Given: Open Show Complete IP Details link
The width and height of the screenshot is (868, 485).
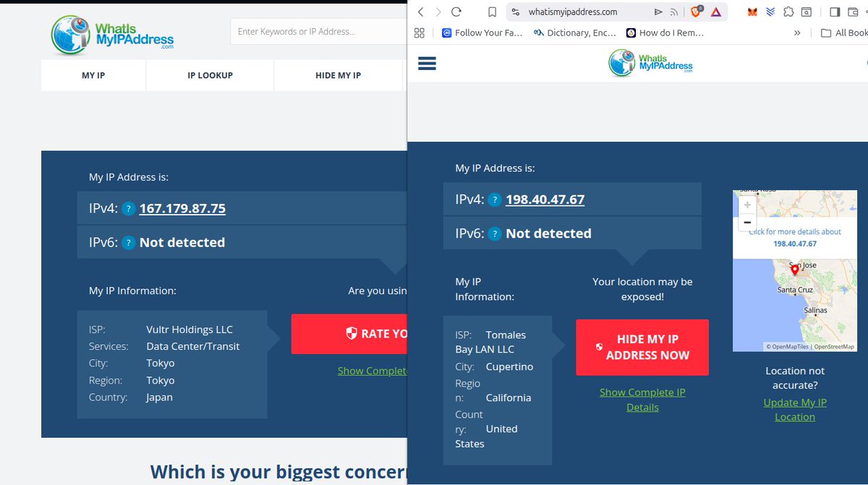Looking at the screenshot, I should (x=642, y=400).
